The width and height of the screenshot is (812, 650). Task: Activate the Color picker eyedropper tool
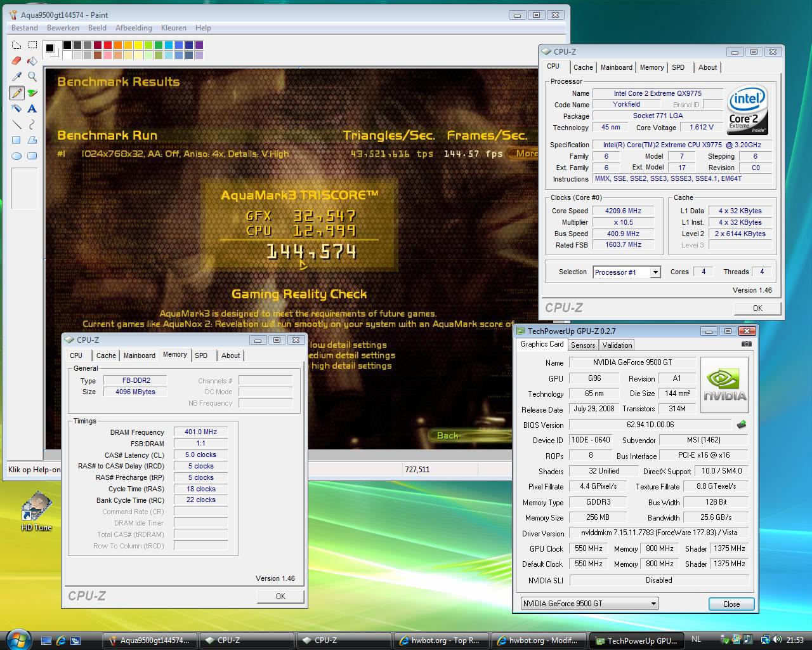(x=16, y=77)
